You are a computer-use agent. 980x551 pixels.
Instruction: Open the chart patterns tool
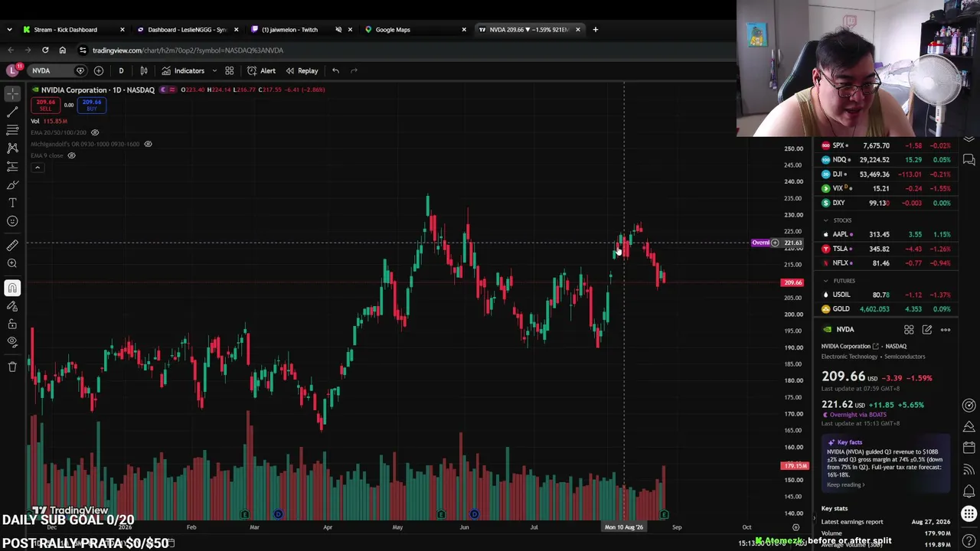point(12,148)
